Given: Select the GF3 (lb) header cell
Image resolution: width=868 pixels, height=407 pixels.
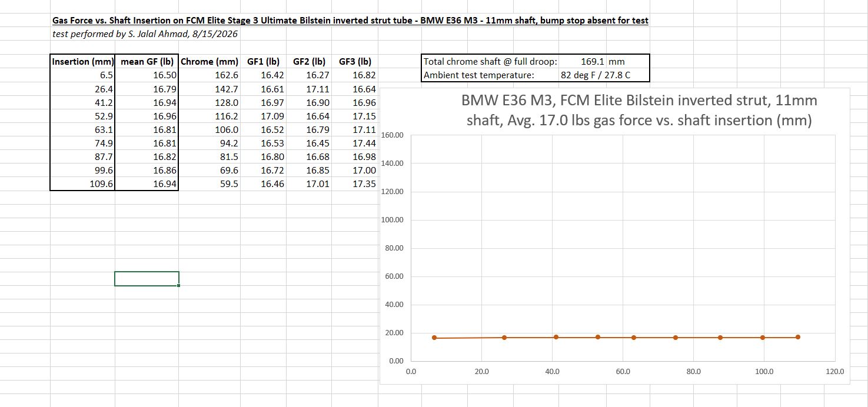Looking at the screenshot, I should pos(355,61).
